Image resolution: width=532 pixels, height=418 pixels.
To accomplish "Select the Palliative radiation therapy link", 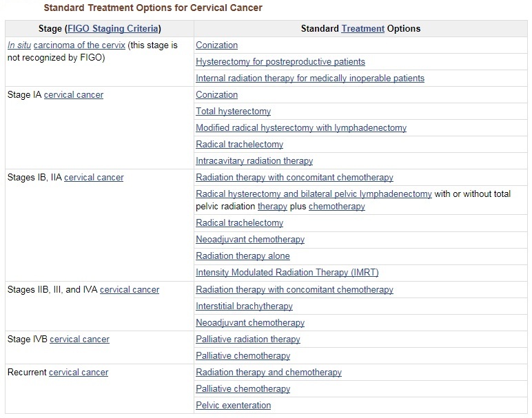I will [x=248, y=339].
